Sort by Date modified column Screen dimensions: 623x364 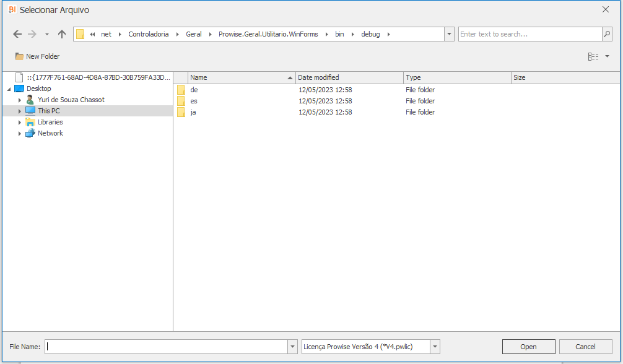[350, 77]
